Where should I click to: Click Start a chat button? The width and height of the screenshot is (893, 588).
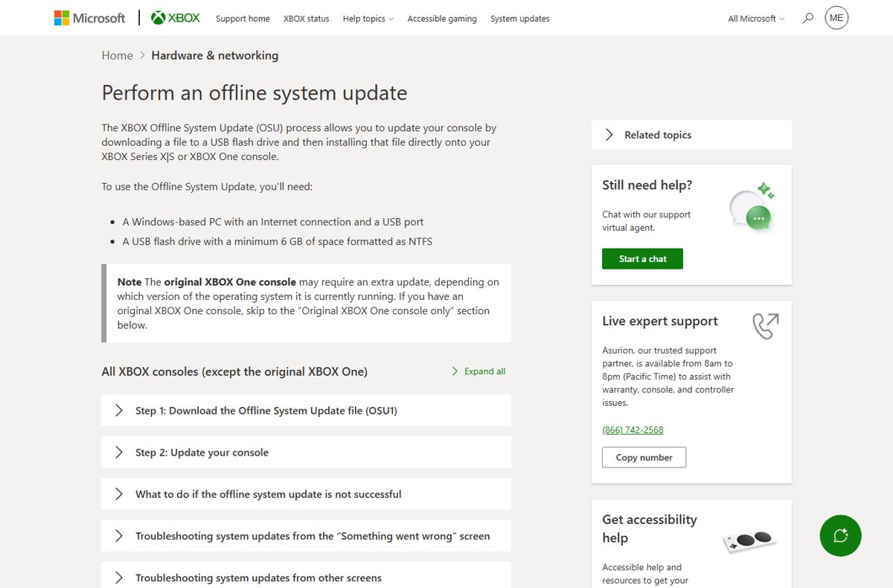642,259
